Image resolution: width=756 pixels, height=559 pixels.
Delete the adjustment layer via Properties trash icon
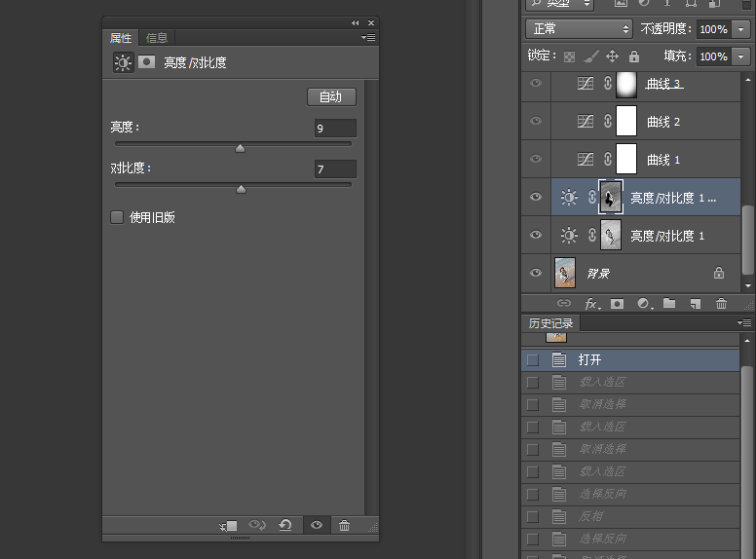(344, 525)
